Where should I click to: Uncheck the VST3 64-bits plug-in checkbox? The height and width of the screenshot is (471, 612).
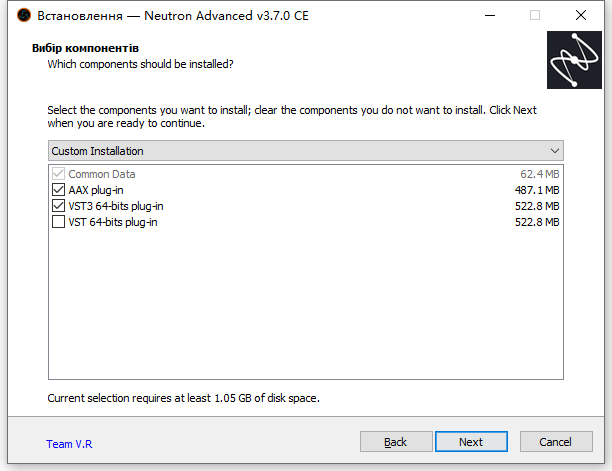pos(58,206)
